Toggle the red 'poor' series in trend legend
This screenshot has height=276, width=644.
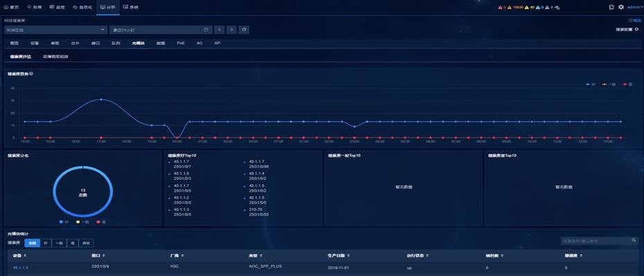(x=627, y=84)
